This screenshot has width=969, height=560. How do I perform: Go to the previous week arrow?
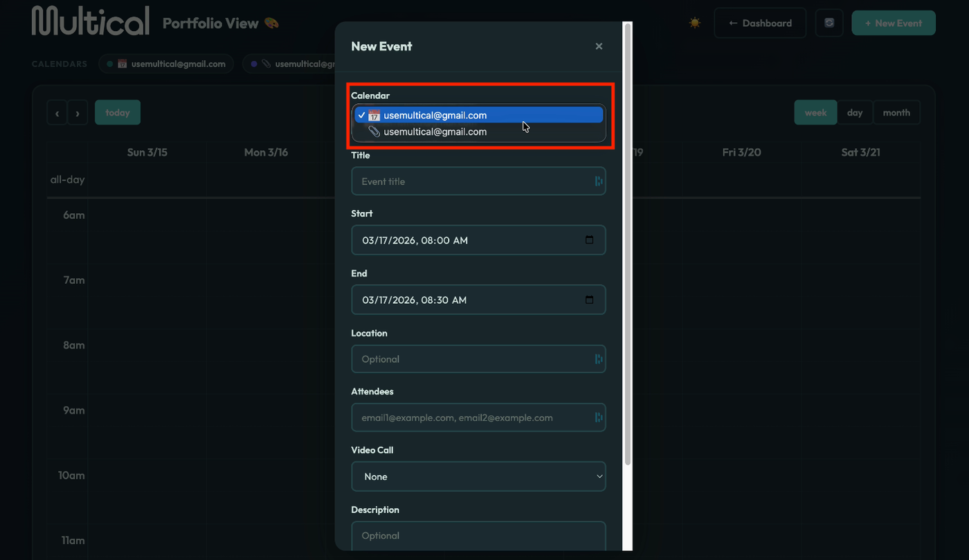57,113
